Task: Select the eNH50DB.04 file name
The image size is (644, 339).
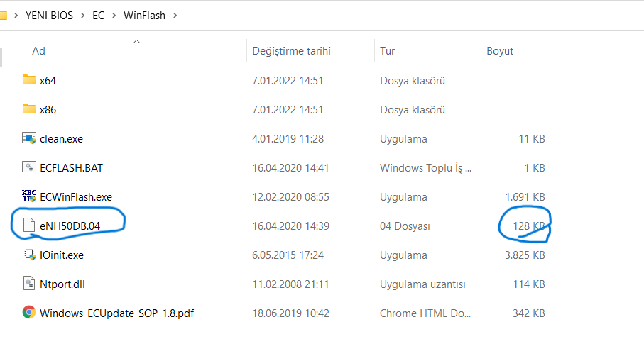Action: tap(70, 226)
